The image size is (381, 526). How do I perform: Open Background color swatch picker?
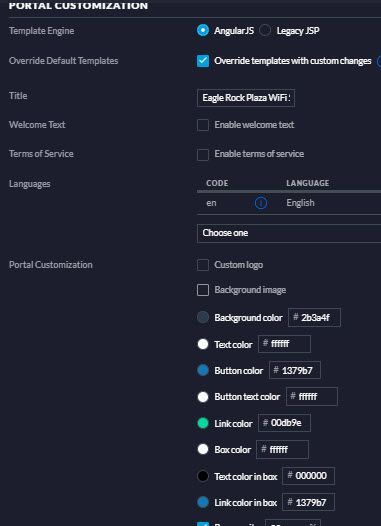[203, 317]
